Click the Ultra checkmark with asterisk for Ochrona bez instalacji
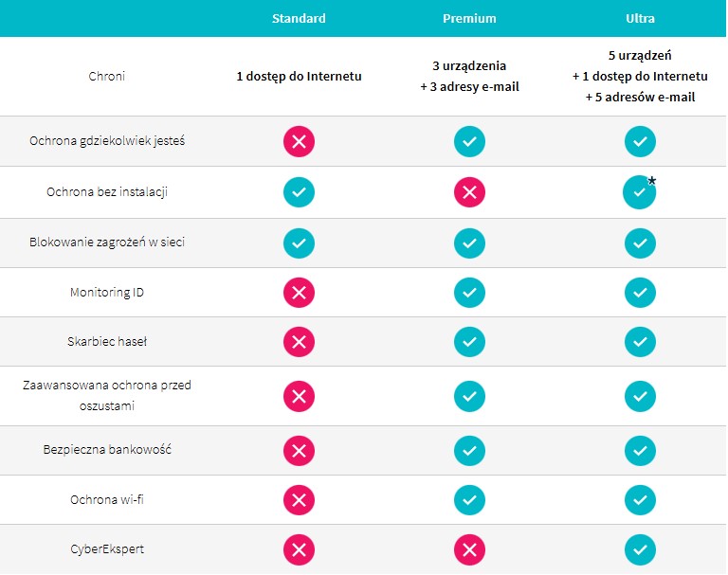Image resolution: width=728 pixels, height=575 pixels. pyautogui.click(x=640, y=192)
